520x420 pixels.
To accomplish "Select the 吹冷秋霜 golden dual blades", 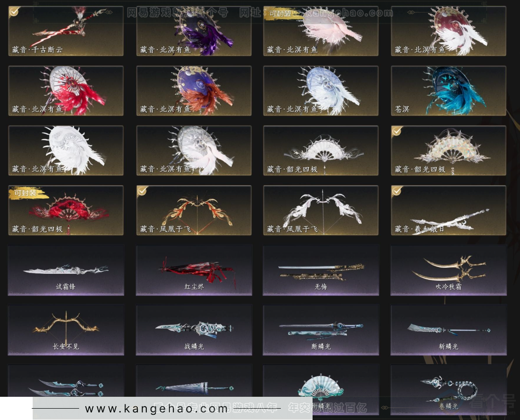I will pyautogui.click(x=448, y=270).
